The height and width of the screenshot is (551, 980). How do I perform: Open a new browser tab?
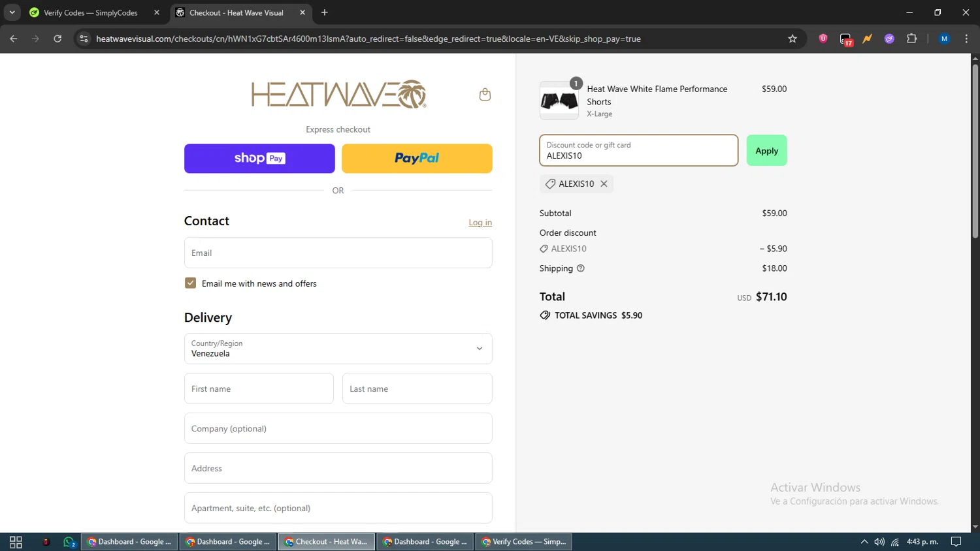pos(325,12)
